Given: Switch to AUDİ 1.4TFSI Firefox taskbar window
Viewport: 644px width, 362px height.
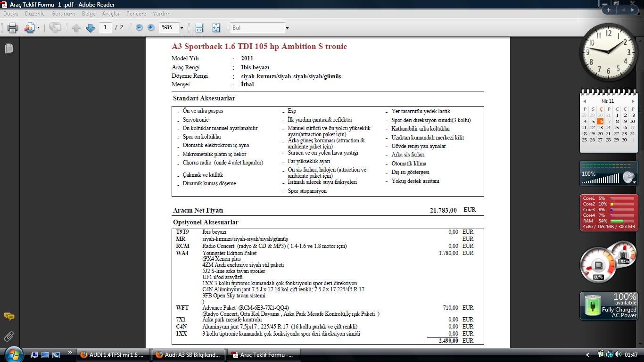Looking at the screenshot, I should 113,355.
